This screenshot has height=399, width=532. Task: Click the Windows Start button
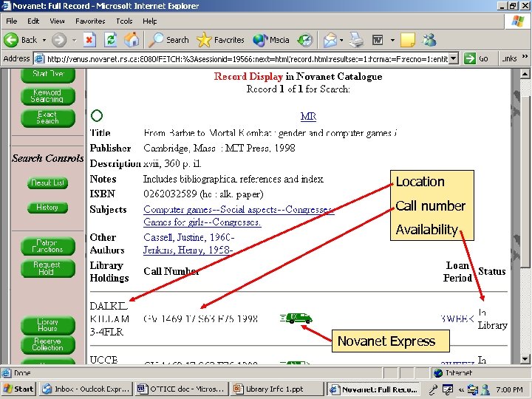point(19,389)
